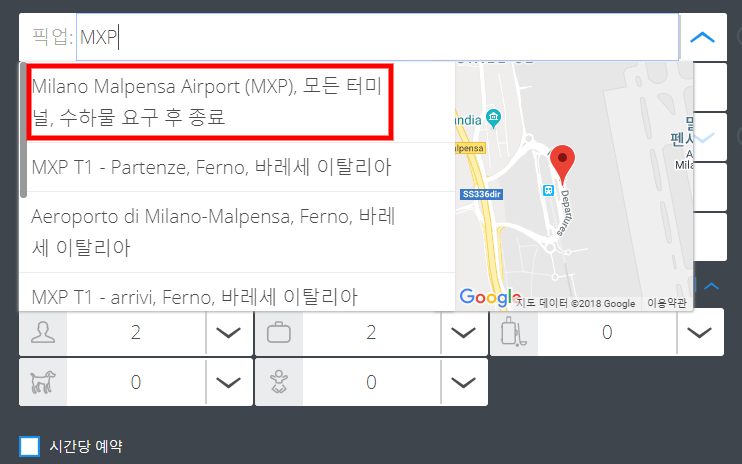
Task: Click the pet animal icon
Action: click(x=42, y=381)
